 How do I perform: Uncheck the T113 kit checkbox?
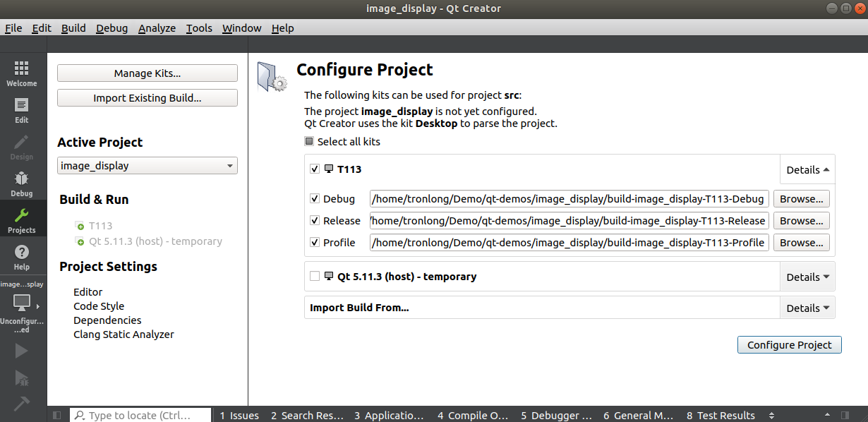point(315,169)
